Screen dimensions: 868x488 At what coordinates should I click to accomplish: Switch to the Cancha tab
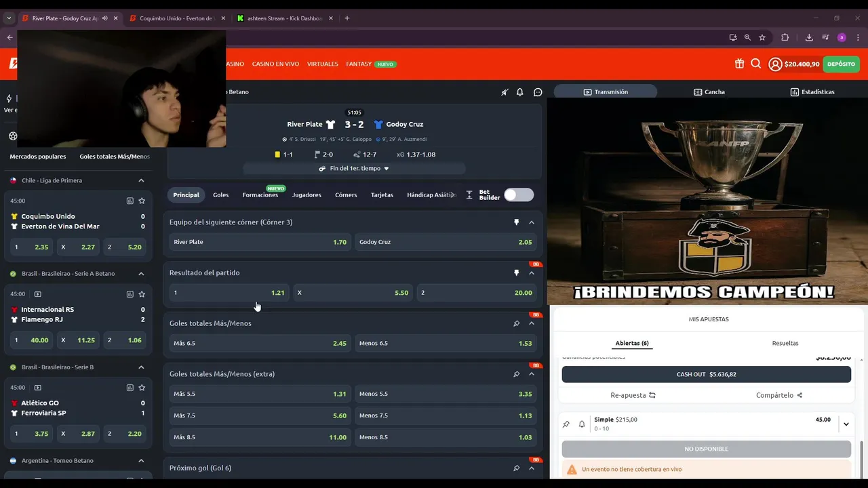coord(709,91)
